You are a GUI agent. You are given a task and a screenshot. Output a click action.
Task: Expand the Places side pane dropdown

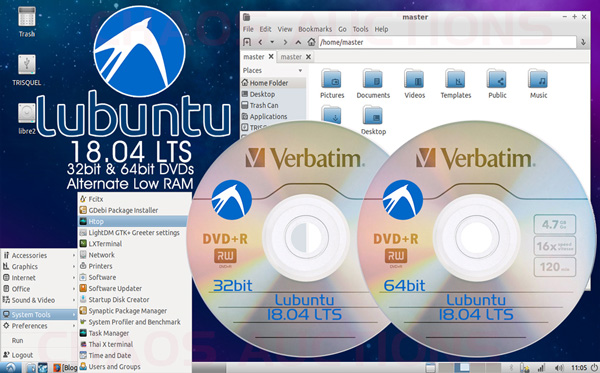(x=300, y=70)
